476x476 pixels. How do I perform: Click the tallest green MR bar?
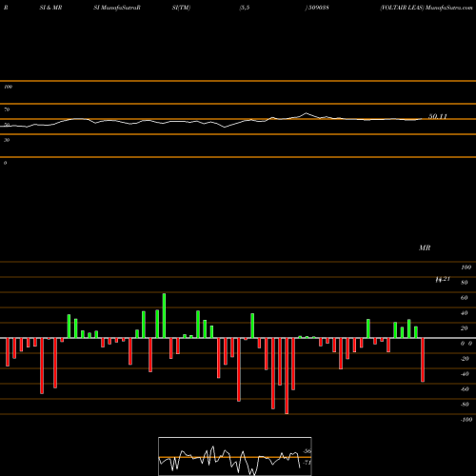coord(164,315)
